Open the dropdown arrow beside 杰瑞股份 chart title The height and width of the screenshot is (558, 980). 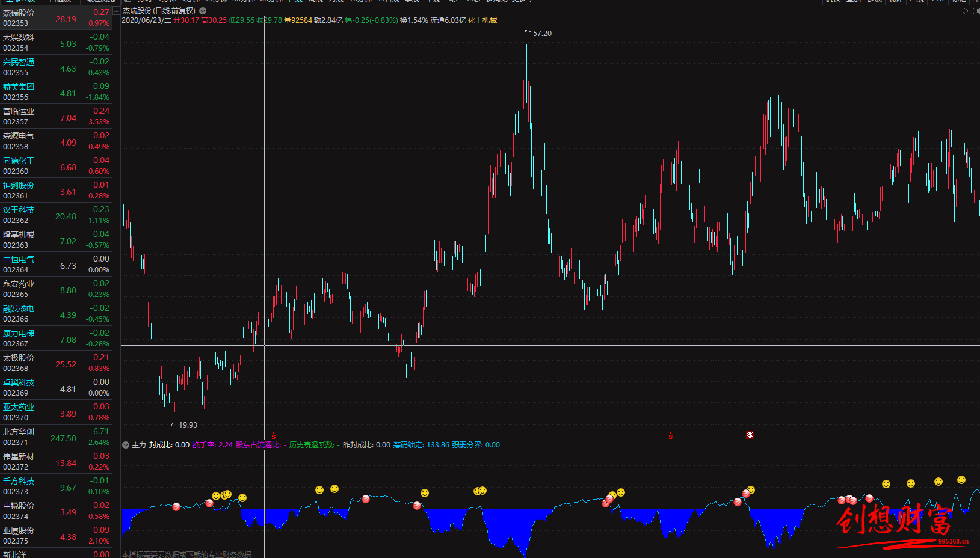click(203, 11)
